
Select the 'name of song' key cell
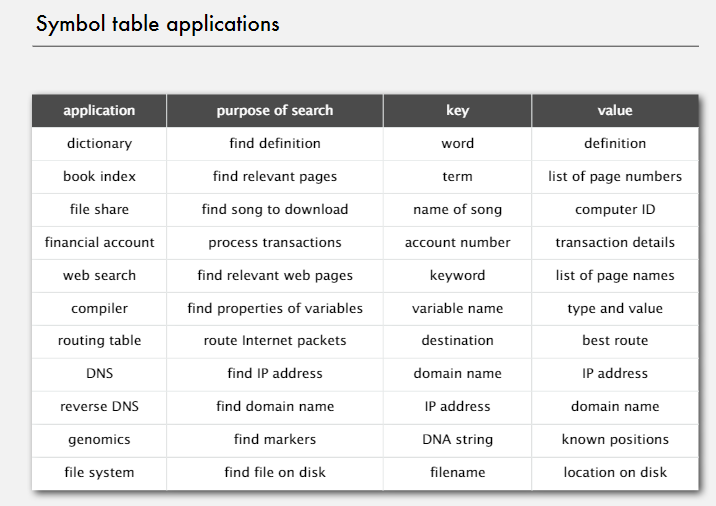tap(457, 209)
